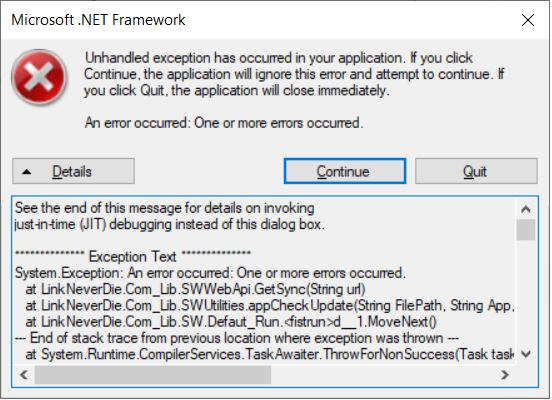Click the SWUtilities.appCheckUpdate stack trace line
Image resolution: width=552 pixels, height=400 pixels.
(x=270, y=306)
